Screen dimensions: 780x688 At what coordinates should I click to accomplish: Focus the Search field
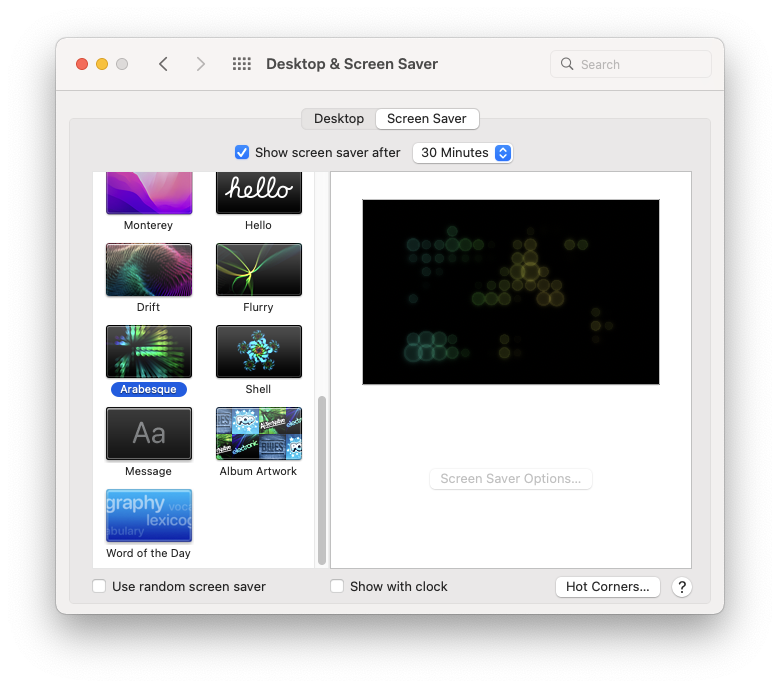(630, 64)
